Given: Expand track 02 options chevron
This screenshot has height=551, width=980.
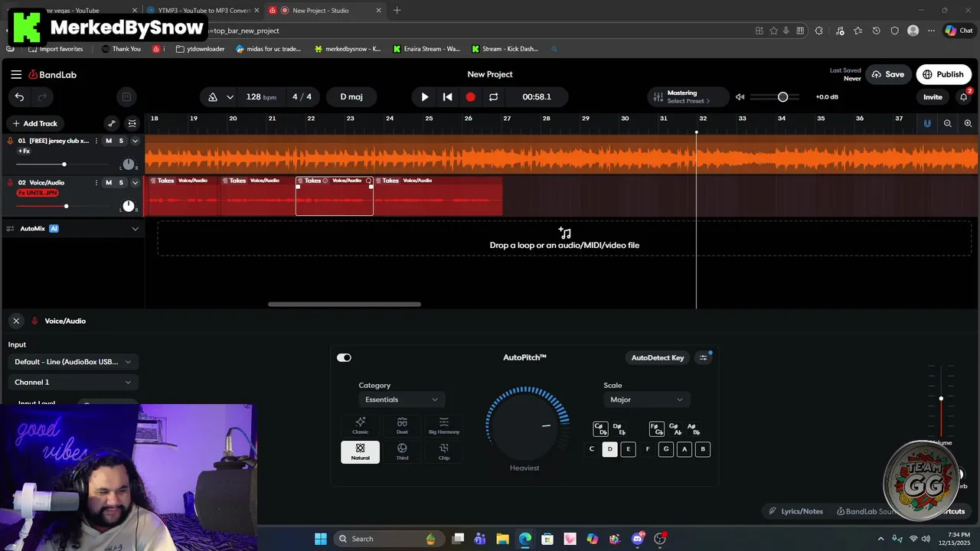Looking at the screenshot, I should pyautogui.click(x=136, y=182).
